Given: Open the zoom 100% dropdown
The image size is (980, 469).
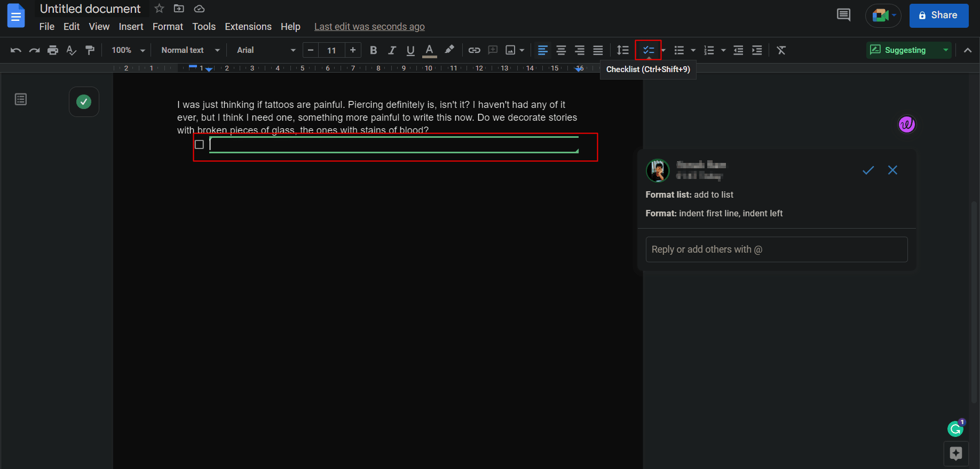Looking at the screenshot, I should pos(128,50).
